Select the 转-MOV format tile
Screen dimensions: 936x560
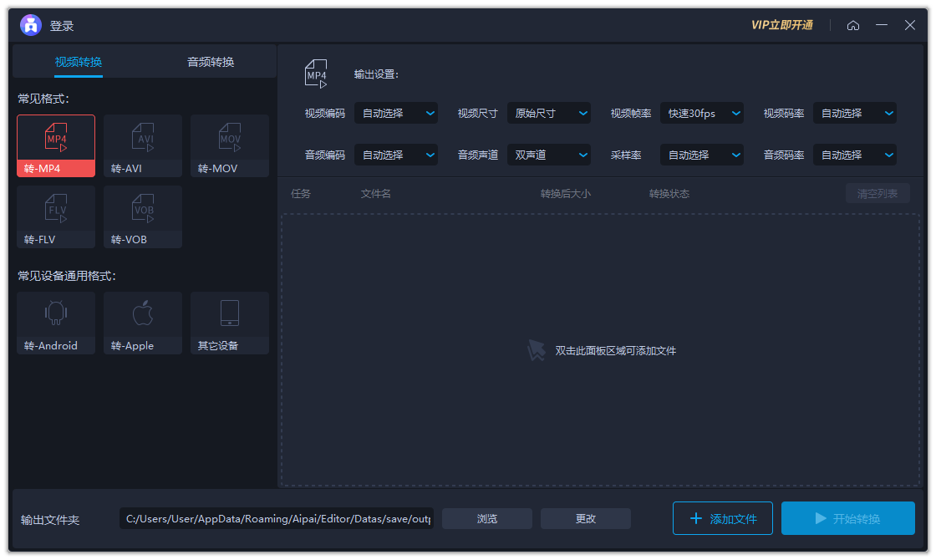[230, 145]
